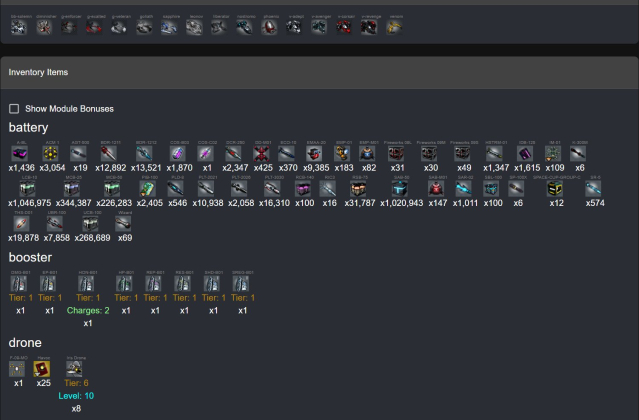Select the F-09-MO drone formation icon
This screenshot has height=420, width=639.
(17, 369)
